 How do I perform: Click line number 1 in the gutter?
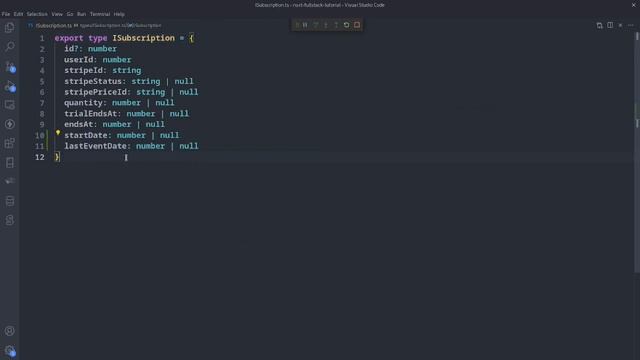(42, 38)
